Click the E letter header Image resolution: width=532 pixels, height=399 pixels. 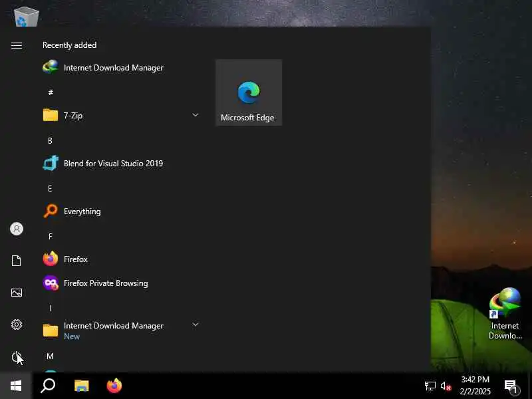pyautogui.click(x=51, y=189)
